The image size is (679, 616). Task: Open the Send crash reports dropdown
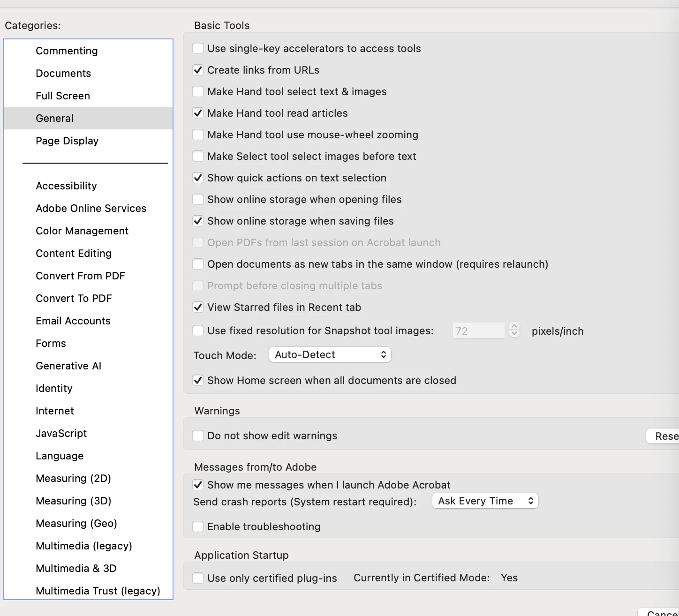(x=485, y=501)
